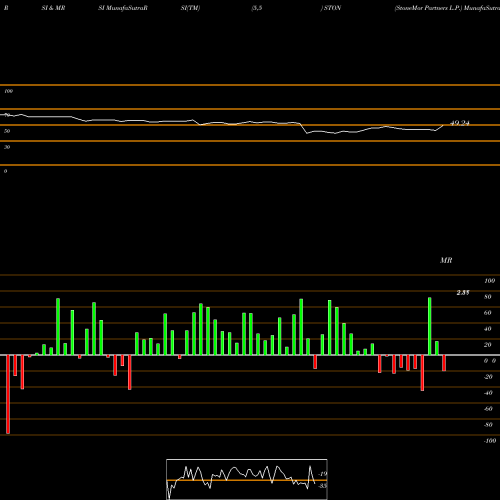500x500 pixels.
Task: Click the MR axis -40 label
Action: (x=488, y=393)
